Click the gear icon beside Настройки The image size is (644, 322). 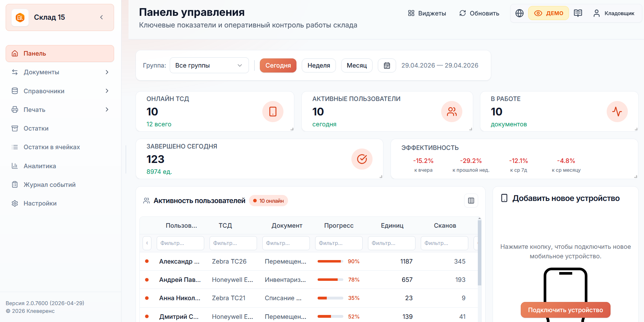click(15, 203)
